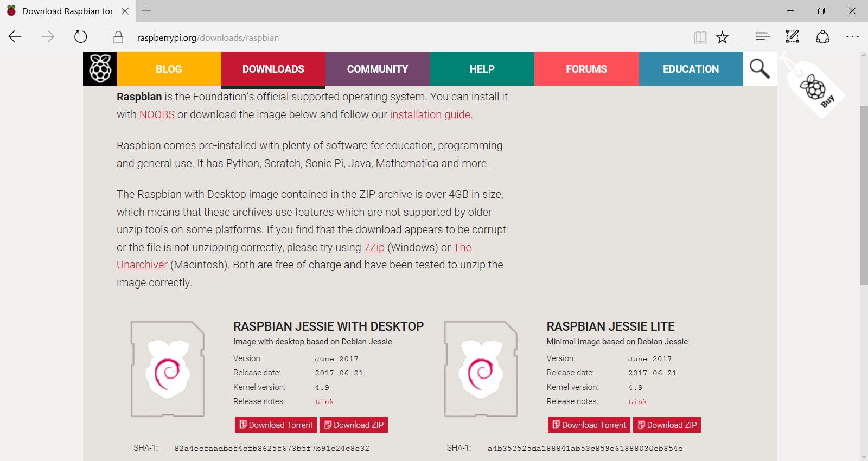Select the Download Raspbian browser tab
Image resolution: width=868 pixels, height=461 pixels.
pos(67,11)
